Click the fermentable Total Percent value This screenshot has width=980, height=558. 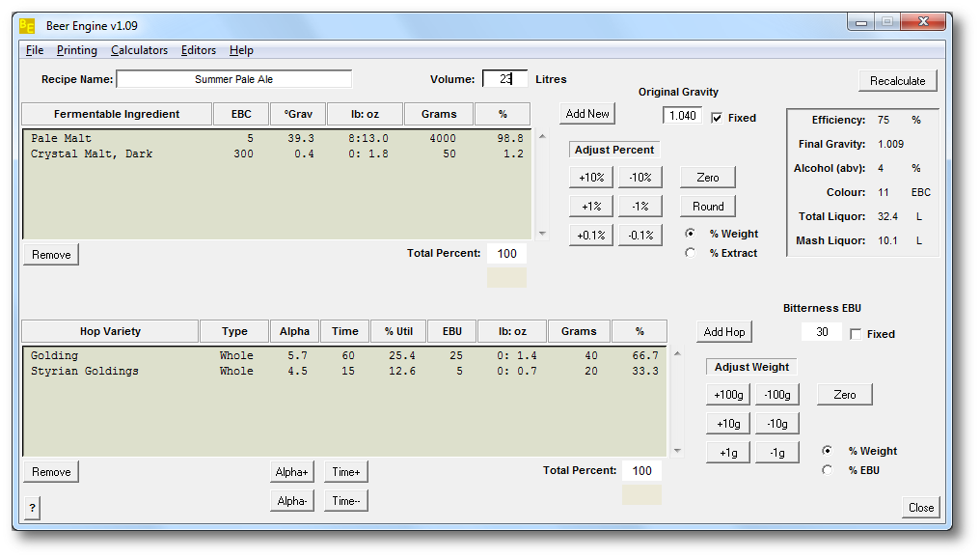coord(506,253)
